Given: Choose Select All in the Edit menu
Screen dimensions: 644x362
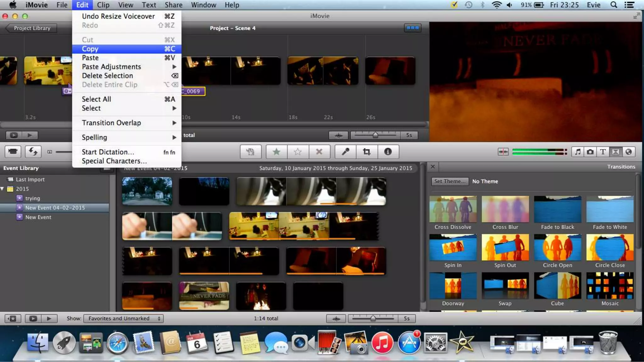Looking at the screenshot, I should click(127, 99).
